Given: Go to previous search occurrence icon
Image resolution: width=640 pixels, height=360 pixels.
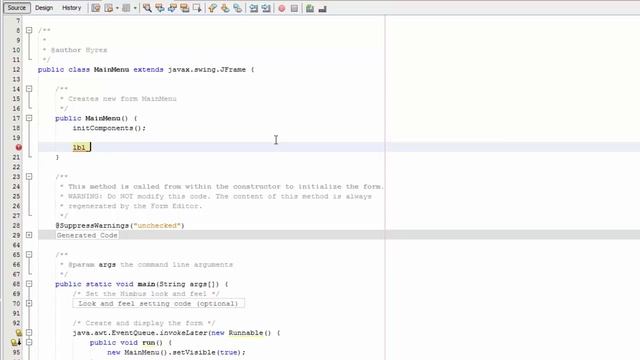Looking at the screenshot, I should point(160,8).
